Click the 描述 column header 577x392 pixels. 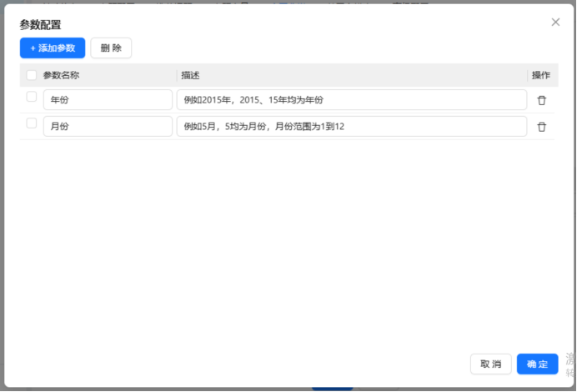(190, 75)
